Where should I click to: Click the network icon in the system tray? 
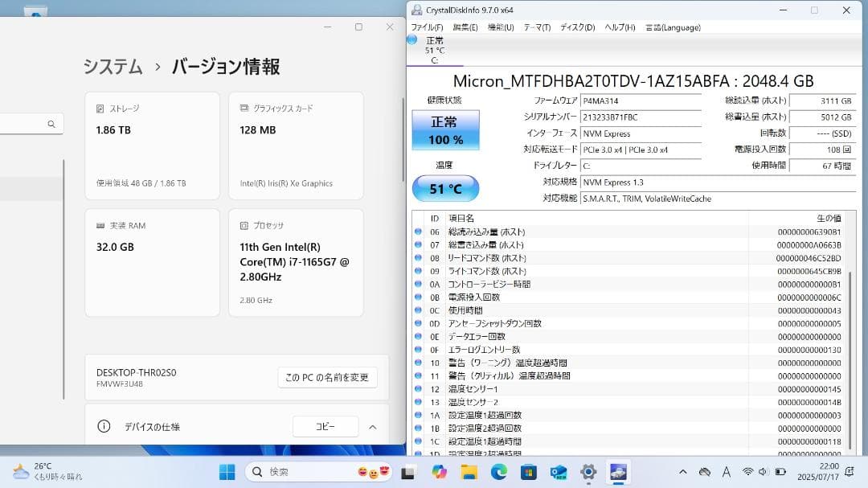tap(747, 472)
